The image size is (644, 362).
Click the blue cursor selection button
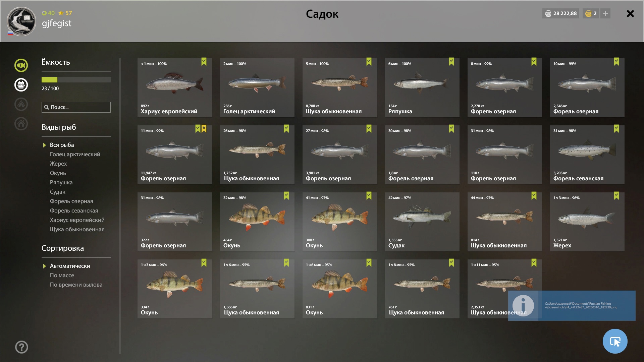(x=615, y=341)
